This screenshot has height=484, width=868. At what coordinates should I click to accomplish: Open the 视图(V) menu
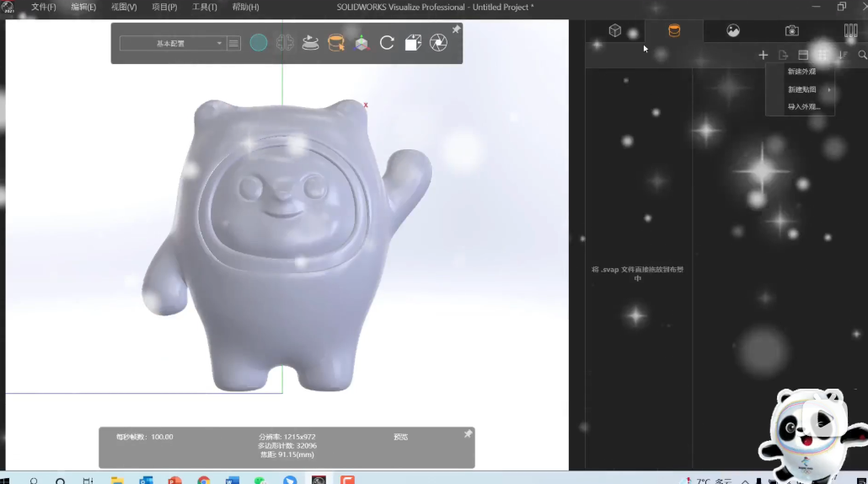pos(124,8)
